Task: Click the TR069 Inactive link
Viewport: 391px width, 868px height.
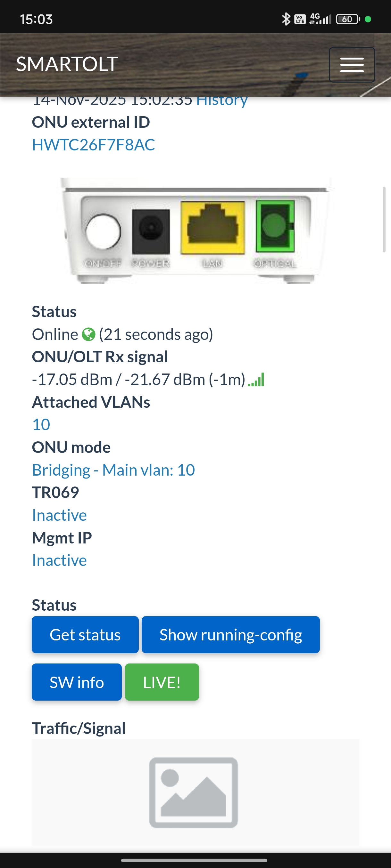Action: tap(59, 515)
